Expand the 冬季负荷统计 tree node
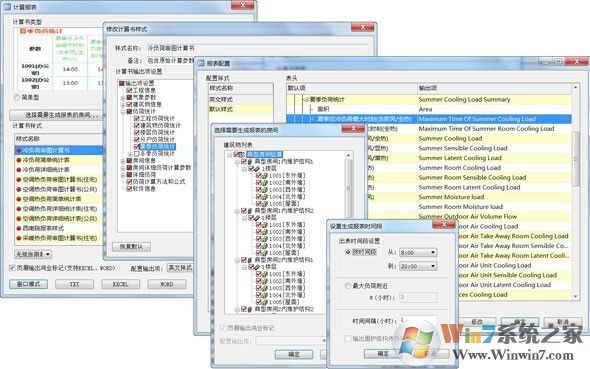Image resolution: width=590 pixels, height=369 pixels. (130, 153)
